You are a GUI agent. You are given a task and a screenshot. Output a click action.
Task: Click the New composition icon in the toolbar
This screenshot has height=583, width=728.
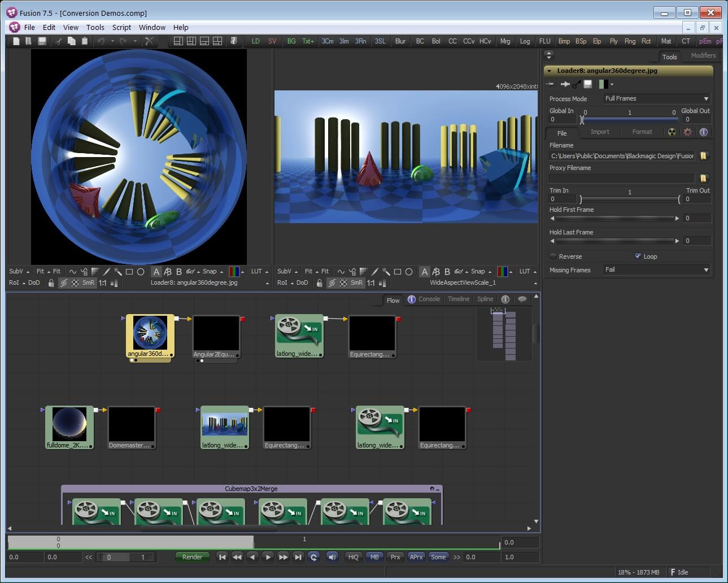pos(16,41)
